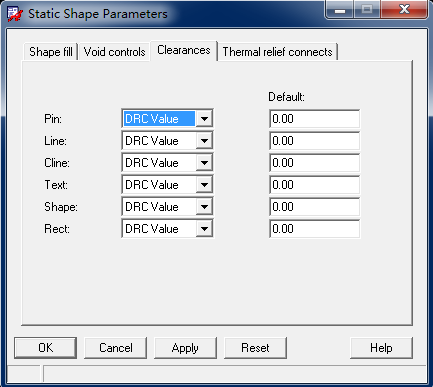Select the Text default value field
This screenshot has width=433, height=387.
pyautogui.click(x=314, y=185)
